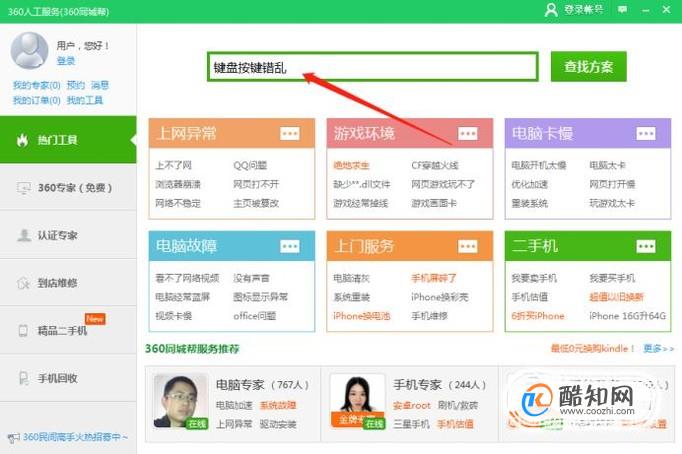Click the QQ问题 item

click(250, 165)
